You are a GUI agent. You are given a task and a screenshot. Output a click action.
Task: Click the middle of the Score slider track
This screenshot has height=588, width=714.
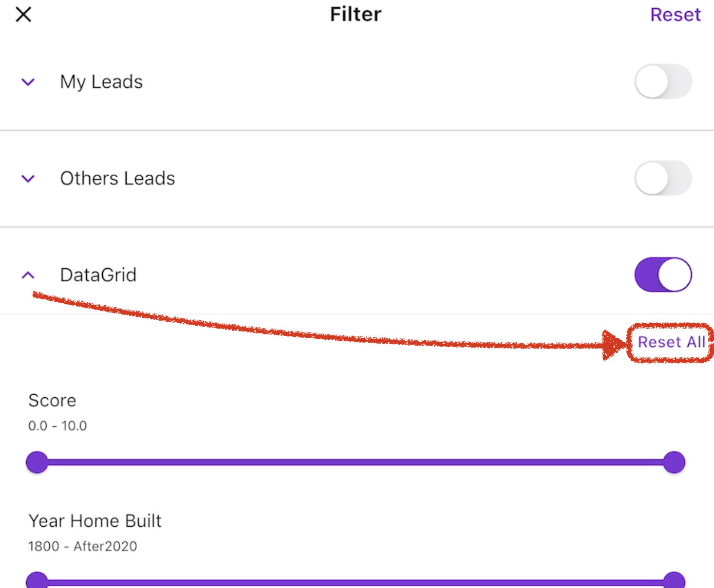356,462
